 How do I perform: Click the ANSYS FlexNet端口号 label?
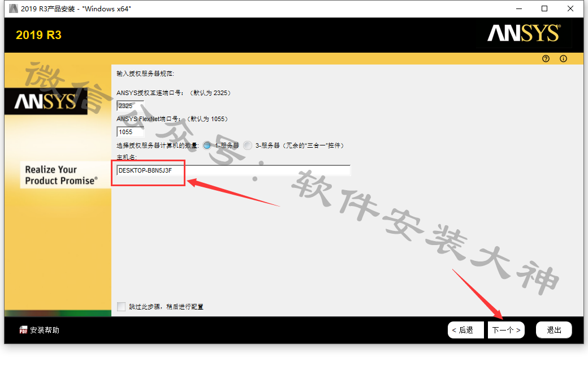[x=149, y=119]
